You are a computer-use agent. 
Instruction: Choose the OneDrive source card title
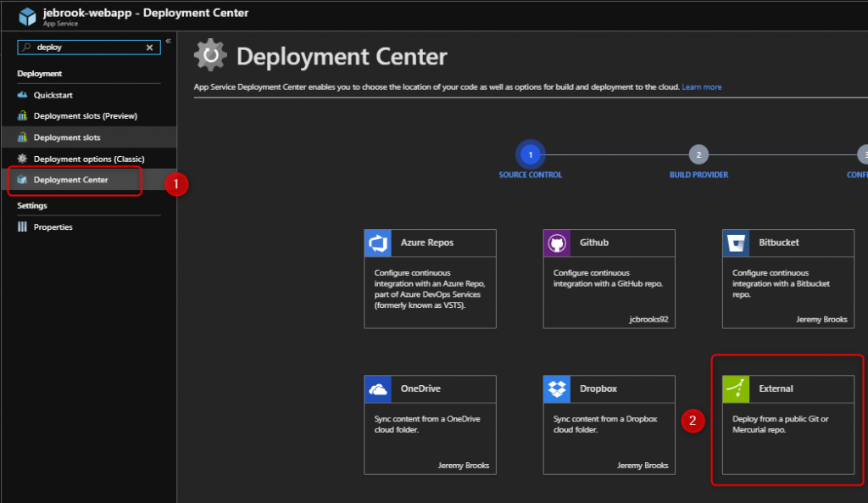pyautogui.click(x=420, y=388)
